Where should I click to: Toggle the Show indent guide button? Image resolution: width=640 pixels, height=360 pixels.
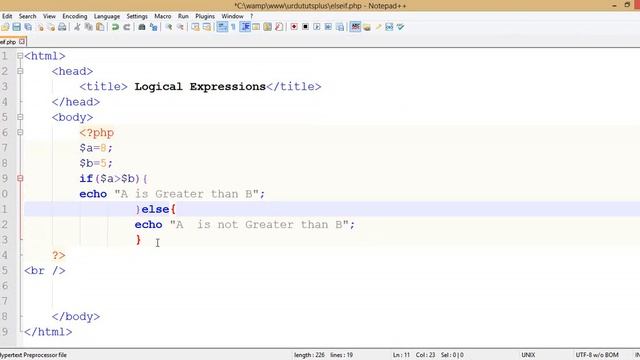245,27
